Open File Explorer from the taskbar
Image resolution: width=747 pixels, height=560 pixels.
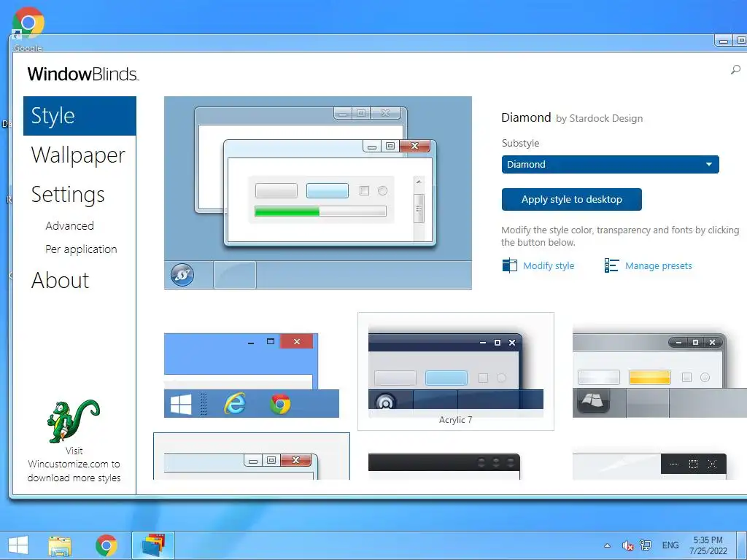pyautogui.click(x=60, y=545)
